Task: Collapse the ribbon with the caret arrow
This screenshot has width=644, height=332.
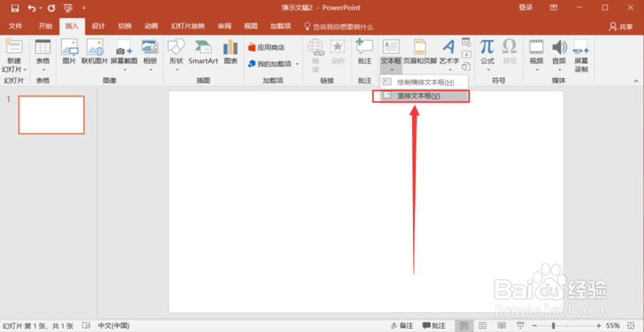Action: point(636,81)
